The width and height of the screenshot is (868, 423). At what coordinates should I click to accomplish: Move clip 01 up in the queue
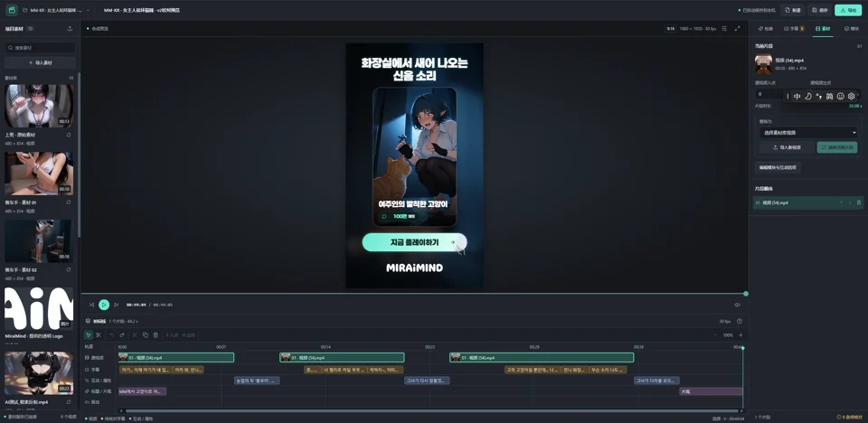pyautogui.click(x=841, y=202)
